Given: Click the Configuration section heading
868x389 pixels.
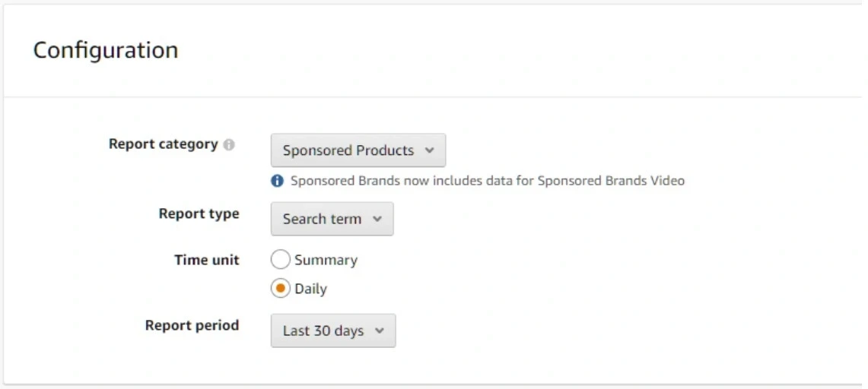Looking at the screenshot, I should (x=106, y=50).
